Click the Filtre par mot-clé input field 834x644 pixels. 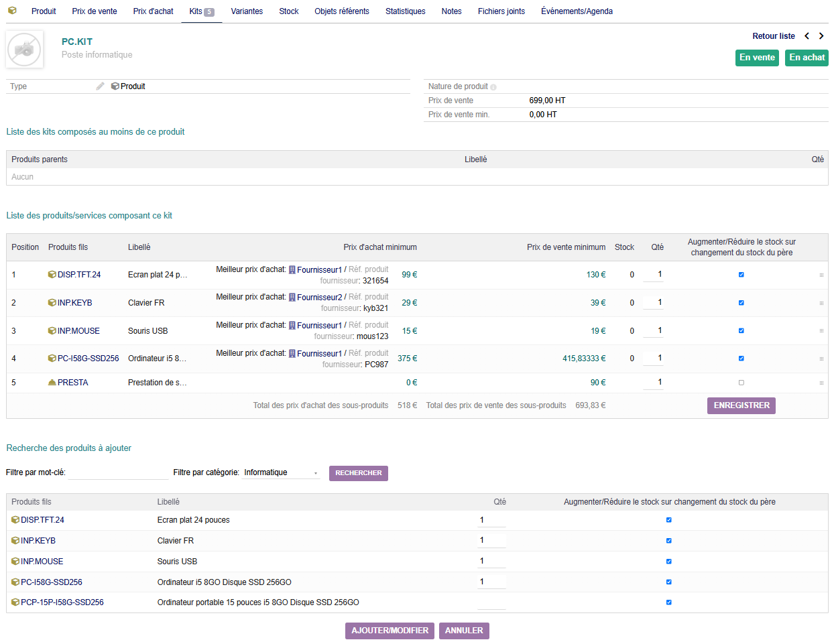point(118,473)
